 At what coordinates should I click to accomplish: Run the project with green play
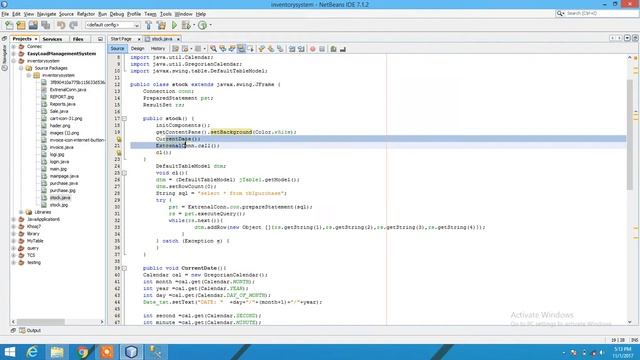tap(174, 25)
